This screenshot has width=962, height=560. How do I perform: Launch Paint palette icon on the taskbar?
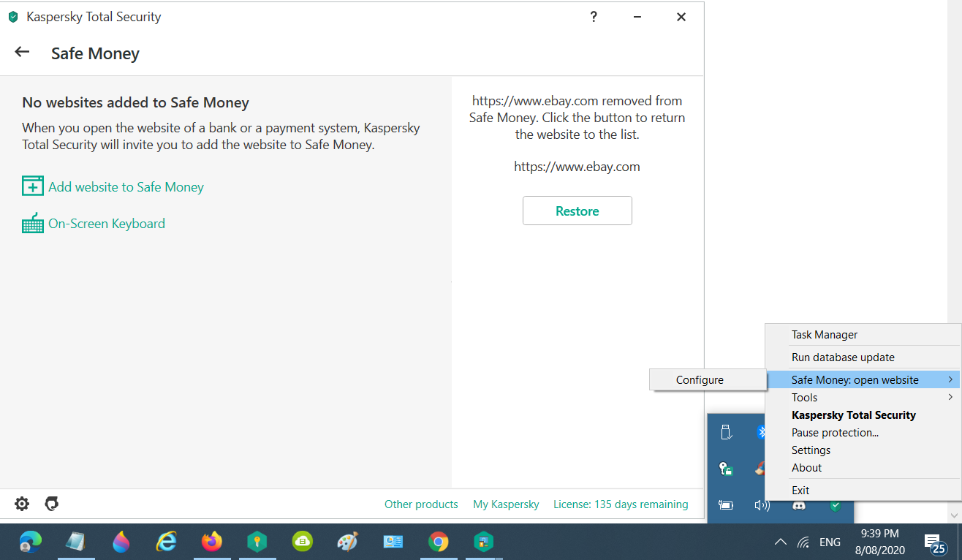point(348,542)
